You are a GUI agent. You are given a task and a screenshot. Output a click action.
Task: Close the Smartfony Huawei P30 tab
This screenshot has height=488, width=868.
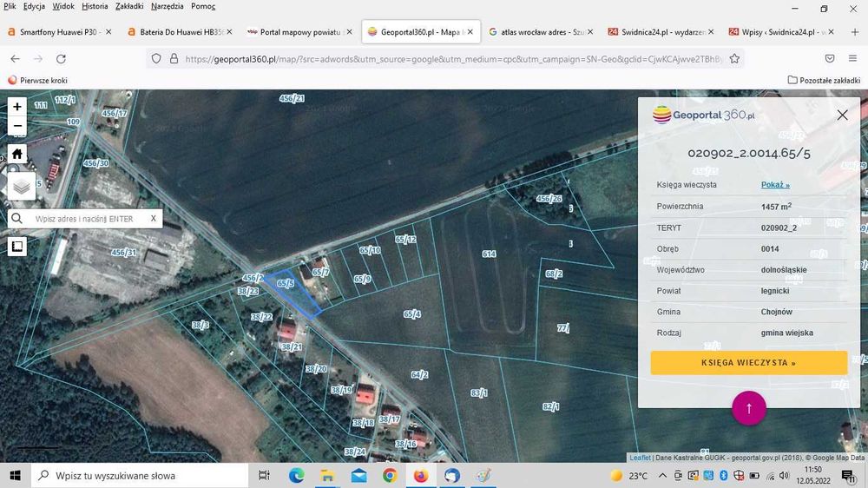(x=108, y=32)
